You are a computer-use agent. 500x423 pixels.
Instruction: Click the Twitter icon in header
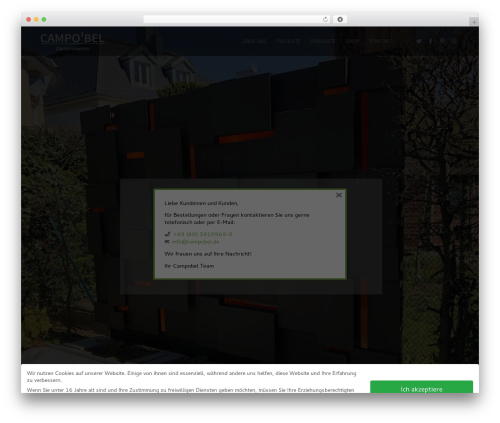tap(419, 41)
